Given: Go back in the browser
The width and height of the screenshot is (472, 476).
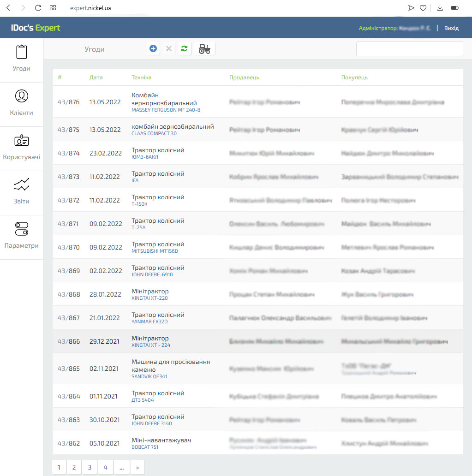Looking at the screenshot, I should pyautogui.click(x=8, y=8).
